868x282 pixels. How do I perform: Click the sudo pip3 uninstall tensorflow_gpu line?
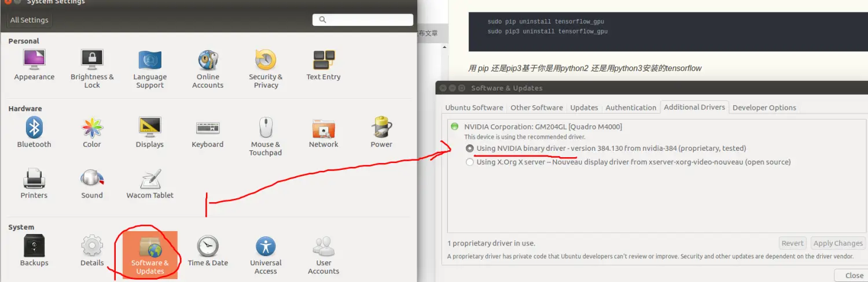[547, 31]
